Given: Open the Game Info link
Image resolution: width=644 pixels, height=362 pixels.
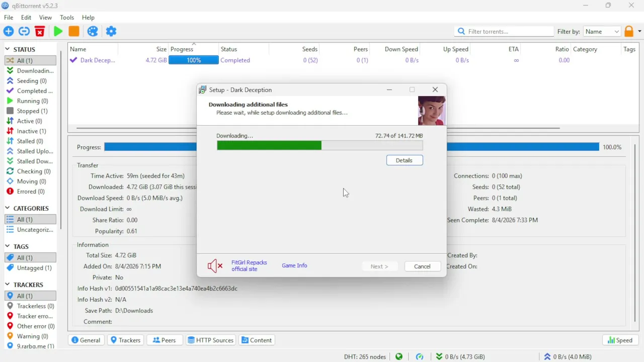Looking at the screenshot, I should click(294, 265).
